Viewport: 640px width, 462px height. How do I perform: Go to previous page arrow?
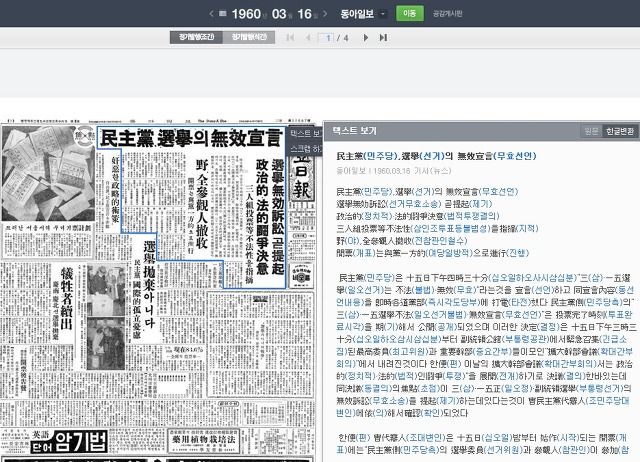tap(308, 38)
